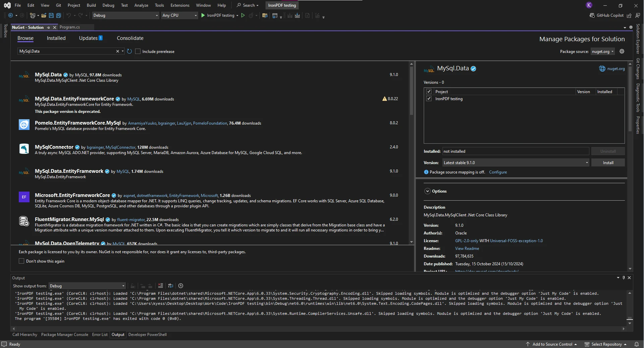The height and width of the screenshot is (348, 644).
Task: Close the Output panel with its X
Action: click(629, 278)
